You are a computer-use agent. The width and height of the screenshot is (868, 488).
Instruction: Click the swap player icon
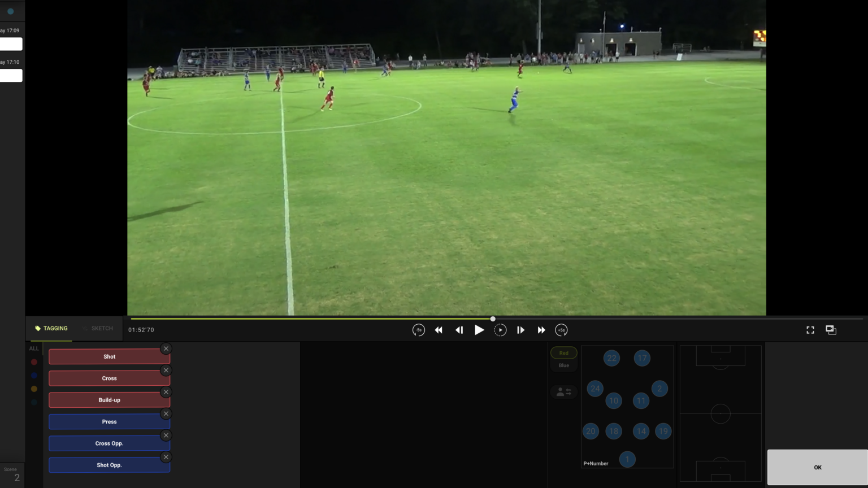tap(563, 391)
